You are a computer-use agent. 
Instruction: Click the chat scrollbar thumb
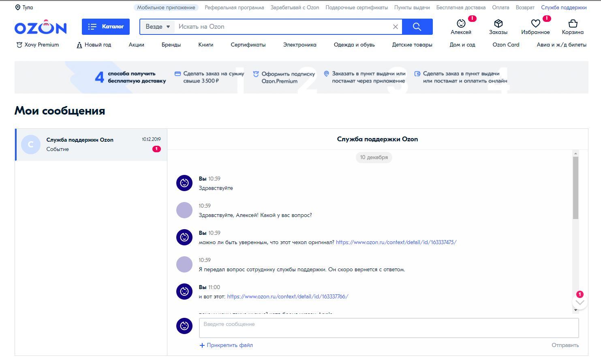click(575, 188)
